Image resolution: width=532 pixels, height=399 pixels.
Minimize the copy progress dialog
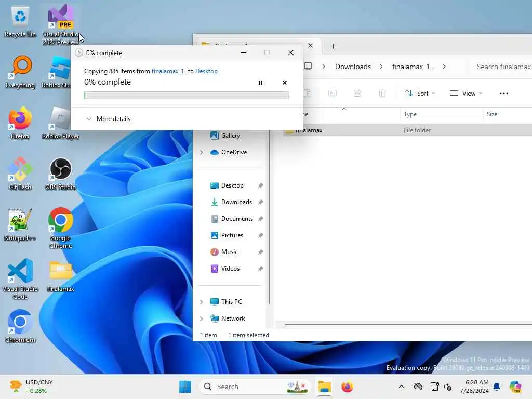click(244, 52)
